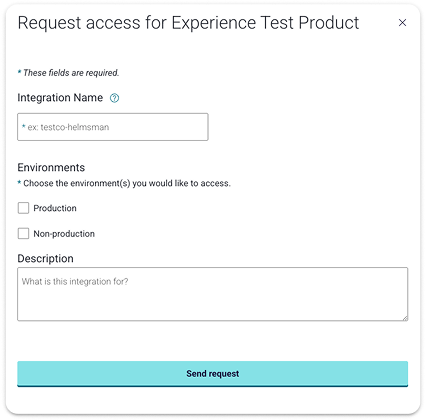Close the Request access dialog
The width and height of the screenshot is (426, 420).
point(402,23)
